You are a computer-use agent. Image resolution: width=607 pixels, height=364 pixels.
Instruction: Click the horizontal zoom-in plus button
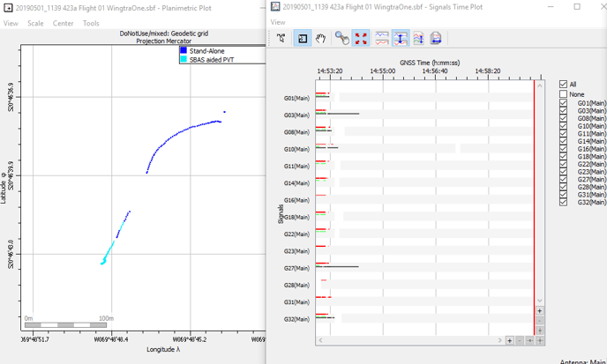tap(510, 340)
